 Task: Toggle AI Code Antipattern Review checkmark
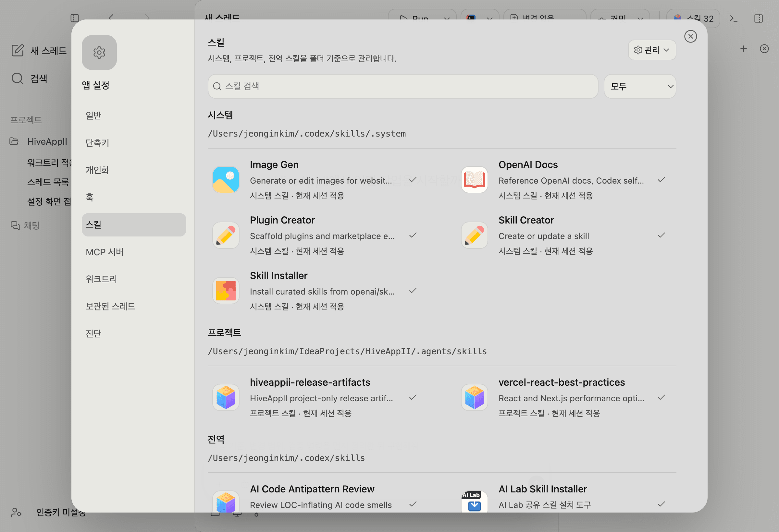click(413, 504)
